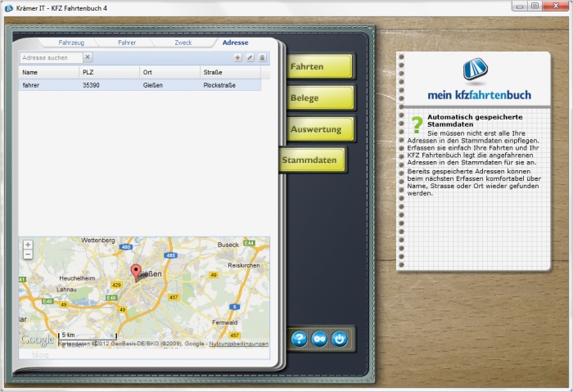
Task: Sort by the Ort column header
Action: pos(169,72)
